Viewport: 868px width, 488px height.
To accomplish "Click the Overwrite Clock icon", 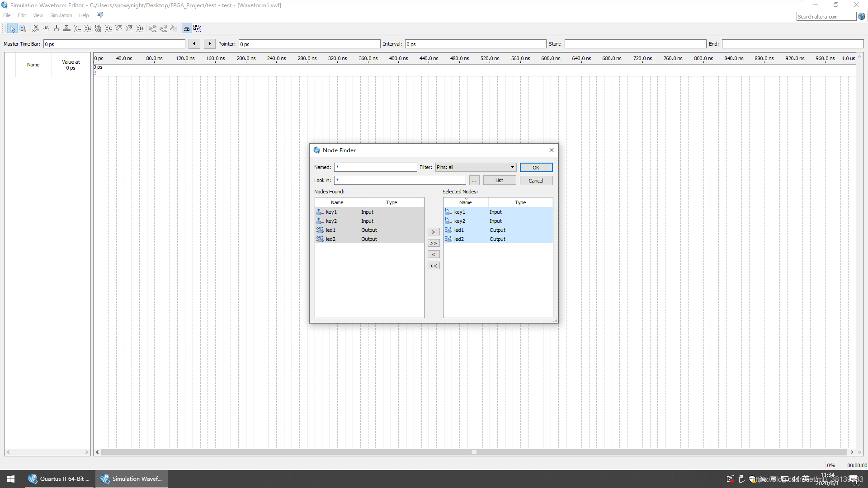I will pyautogui.click(x=119, y=28).
